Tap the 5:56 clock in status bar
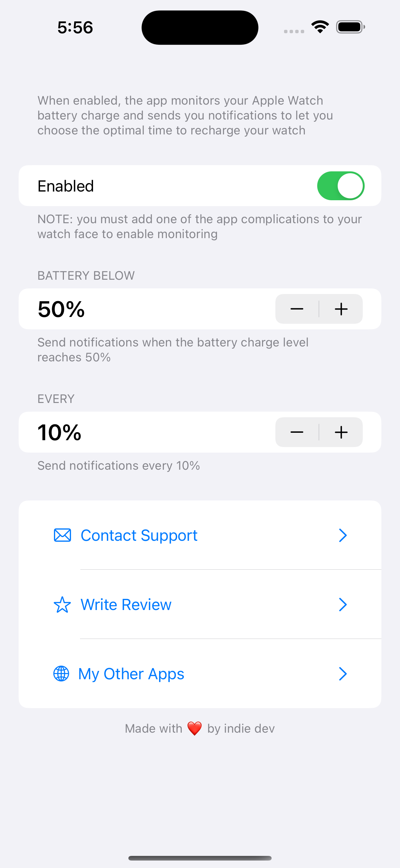400x868 pixels. 75,27
